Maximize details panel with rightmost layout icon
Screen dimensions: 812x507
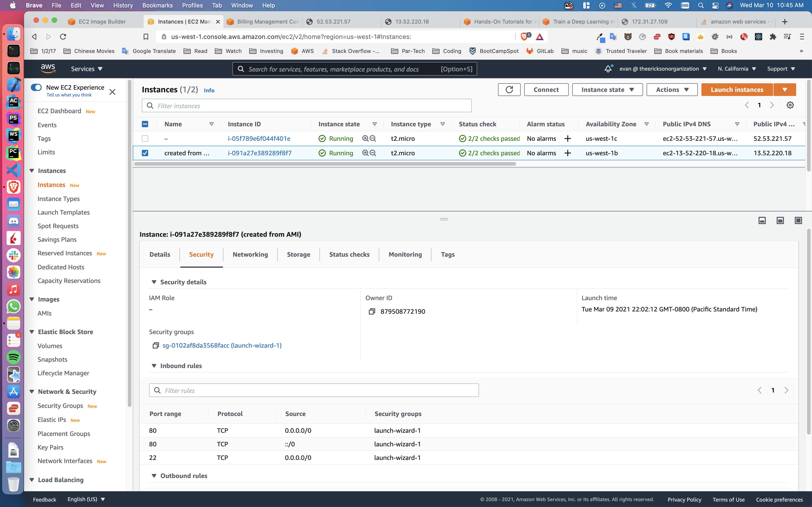[798, 220]
